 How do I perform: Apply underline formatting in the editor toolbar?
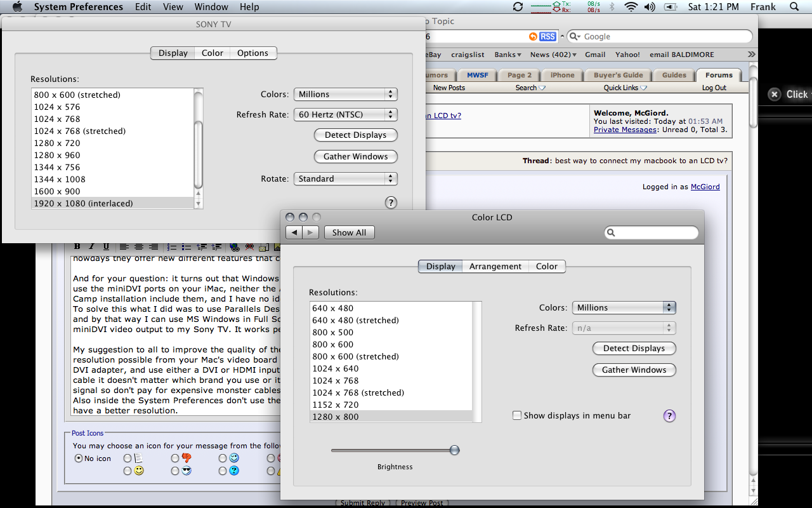coord(105,246)
